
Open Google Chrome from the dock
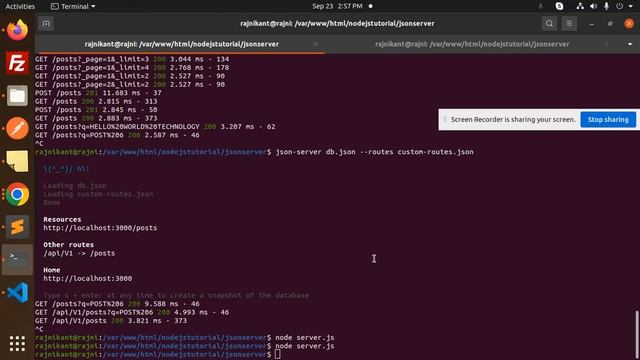pyautogui.click(x=17, y=194)
